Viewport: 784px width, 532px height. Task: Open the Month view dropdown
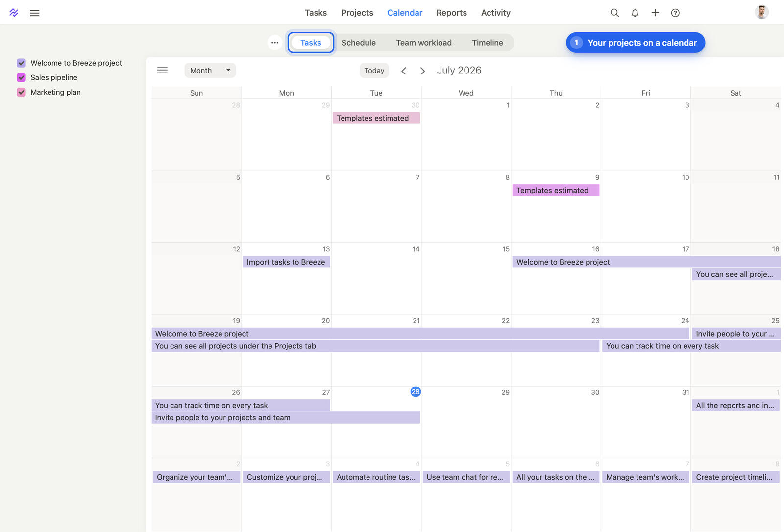pos(210,70)
